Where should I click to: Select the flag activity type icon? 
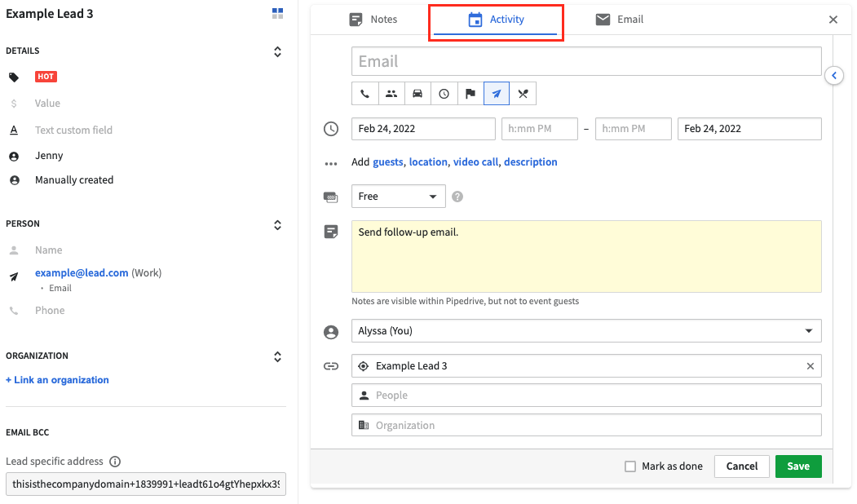pyautogui.click(x=470, y=94)
